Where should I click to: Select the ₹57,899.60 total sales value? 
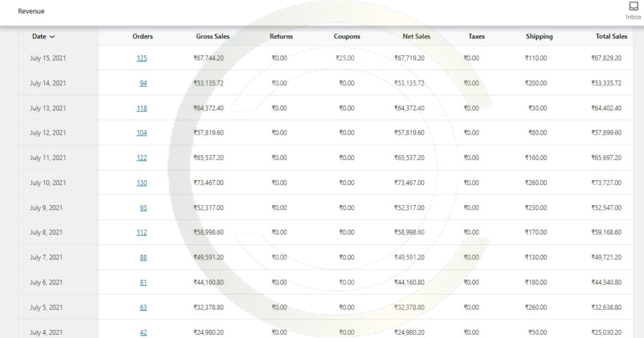coord(606,132)
